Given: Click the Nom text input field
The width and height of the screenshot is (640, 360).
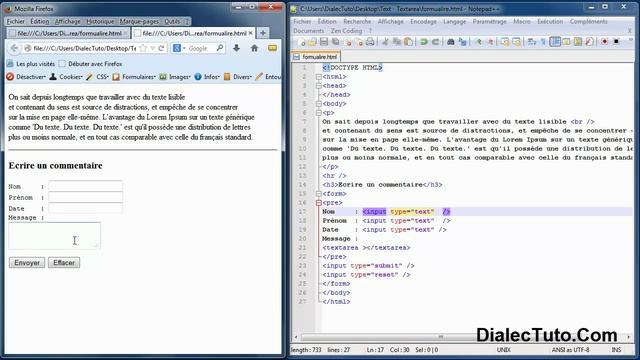Looking at the screenshot, I should pyautogui.click(x=85, y=186).
